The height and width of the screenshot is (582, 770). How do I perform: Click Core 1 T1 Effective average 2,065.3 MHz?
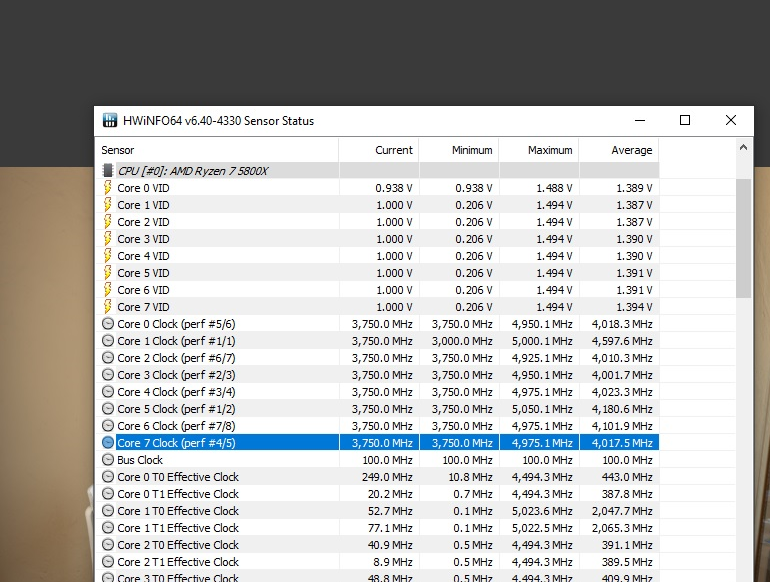pos(622,528)
